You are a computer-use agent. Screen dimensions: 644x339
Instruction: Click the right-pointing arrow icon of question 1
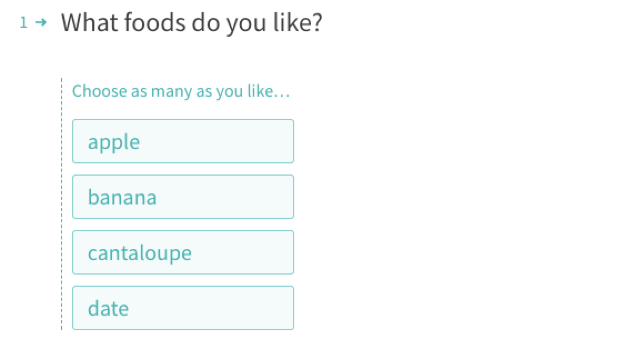pos(41,22)
